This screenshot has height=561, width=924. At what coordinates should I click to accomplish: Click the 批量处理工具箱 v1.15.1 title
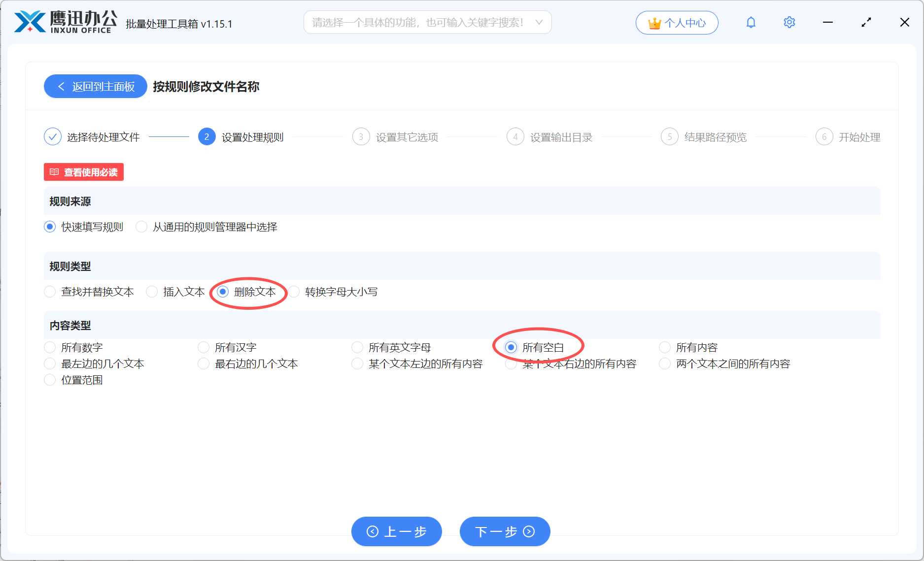coord(179,24)
